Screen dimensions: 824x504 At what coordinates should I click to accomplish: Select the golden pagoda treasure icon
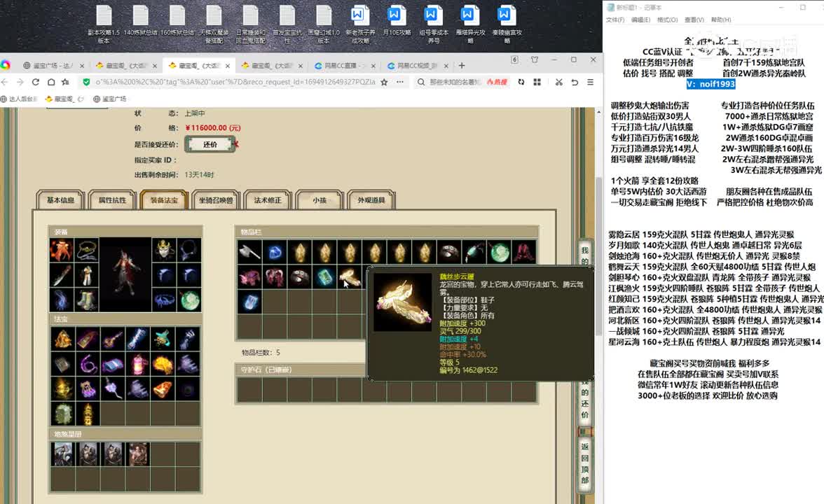(88, 413)
